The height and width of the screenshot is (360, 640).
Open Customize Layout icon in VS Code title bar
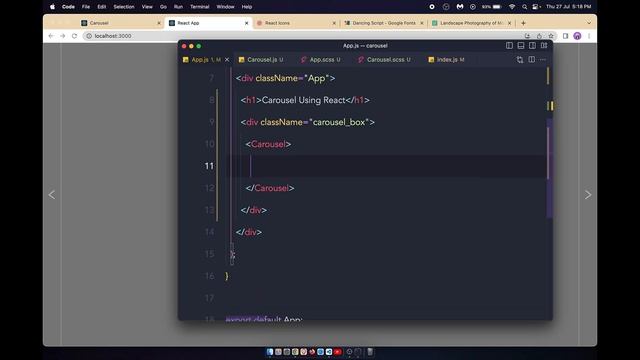coord(544,46)
